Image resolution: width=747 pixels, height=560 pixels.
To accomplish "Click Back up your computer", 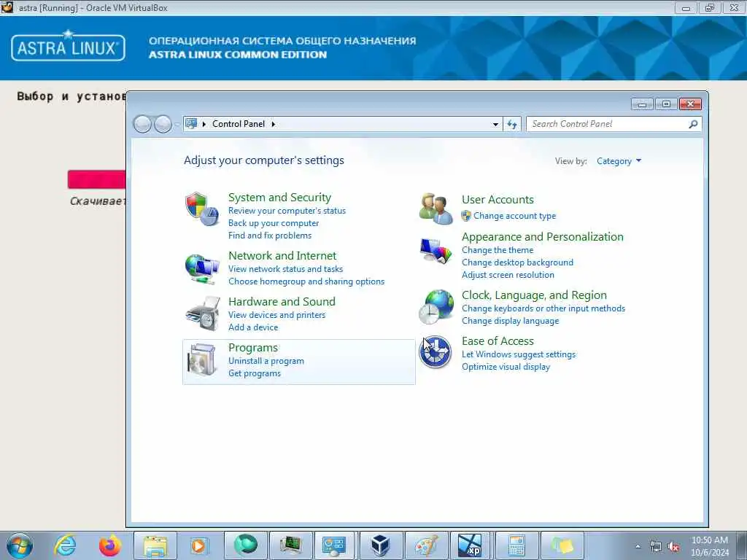I will click(274, 223).
